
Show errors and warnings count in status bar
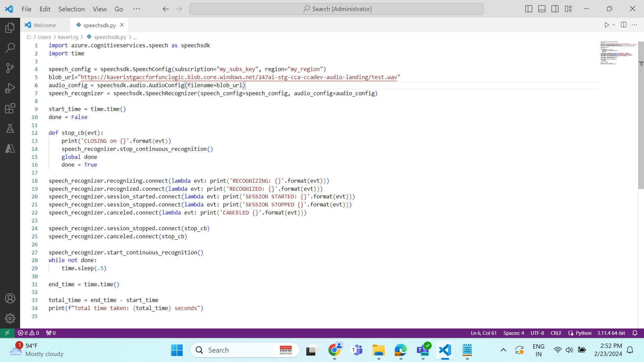click(29, 333)
